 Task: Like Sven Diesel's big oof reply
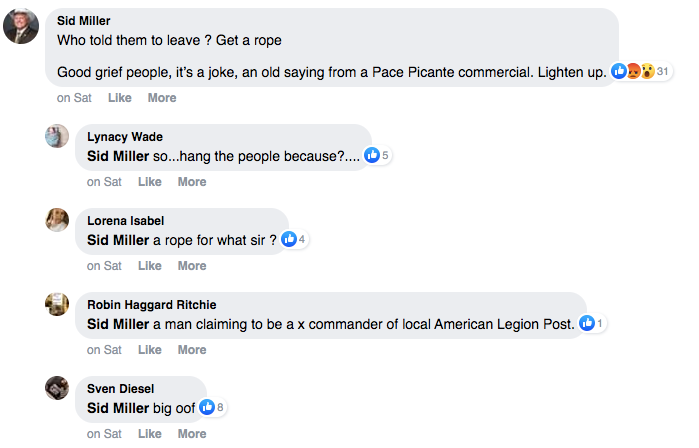point(149,434)
